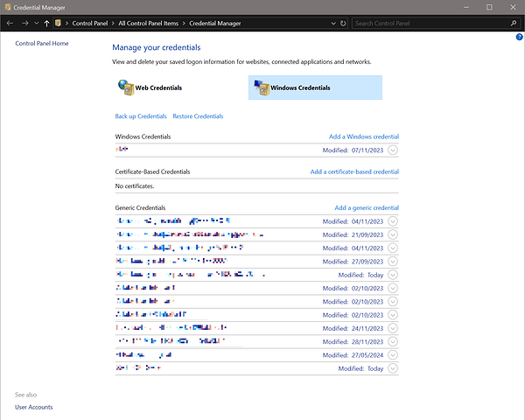Screen dimensions: 525x420
Task: Expand the generic credential modified 27/05/2024
Action: pyautogui.click(x=393, y=355)
